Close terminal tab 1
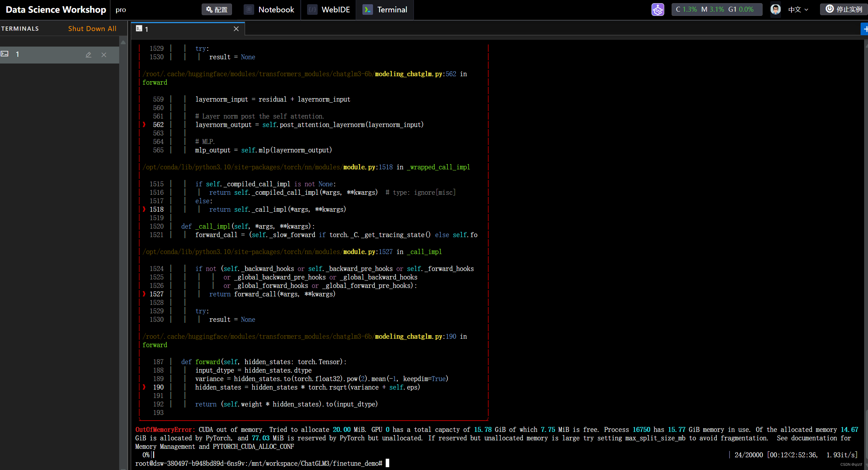 (236, 29)
